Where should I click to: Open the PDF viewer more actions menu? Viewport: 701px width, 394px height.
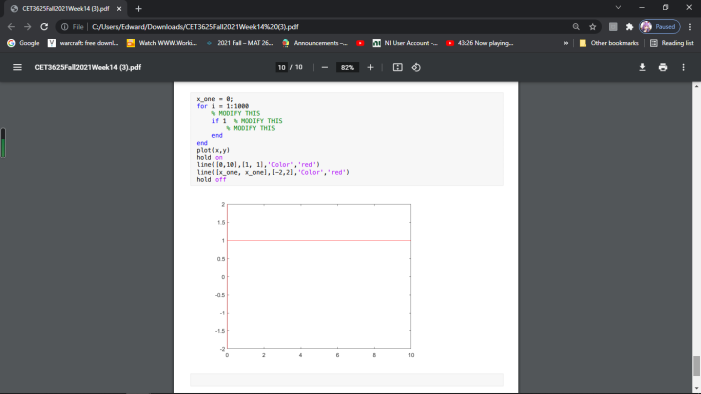683,67
